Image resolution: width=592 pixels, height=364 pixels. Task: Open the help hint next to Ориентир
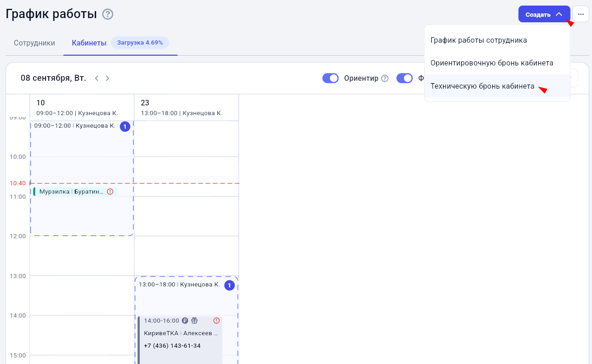384,78
